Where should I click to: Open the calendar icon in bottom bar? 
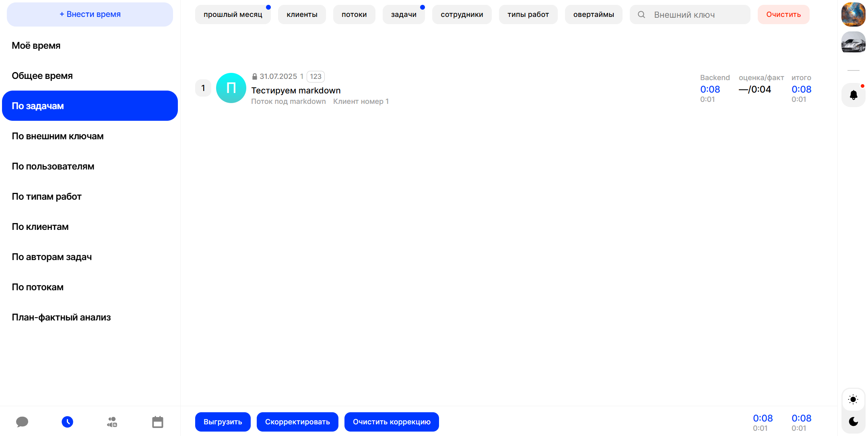[157, 422]
